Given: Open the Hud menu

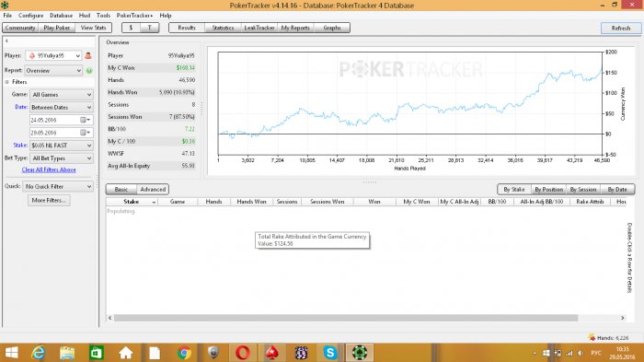Looking at the screenshot, I should click(x=85, y=16).
